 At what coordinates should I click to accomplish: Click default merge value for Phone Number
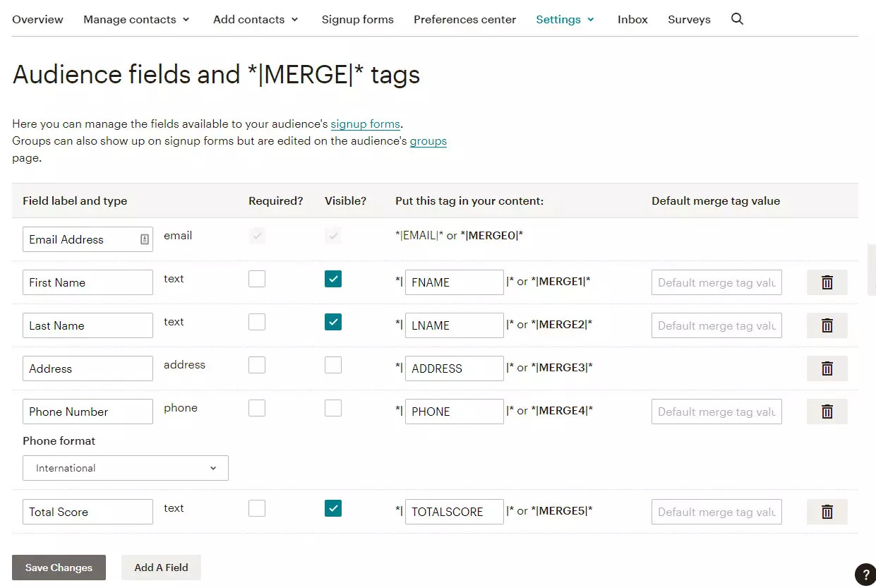click(x=716, y=412)
